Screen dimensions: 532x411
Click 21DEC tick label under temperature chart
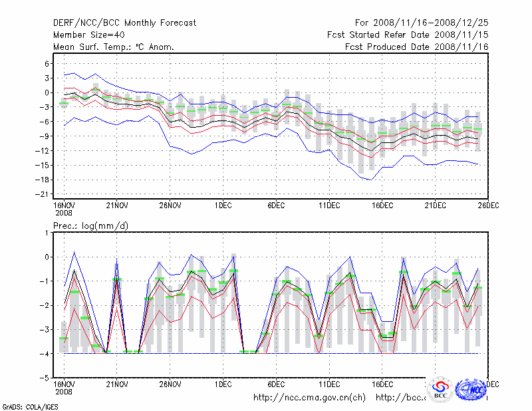click(x=435, y=204)
